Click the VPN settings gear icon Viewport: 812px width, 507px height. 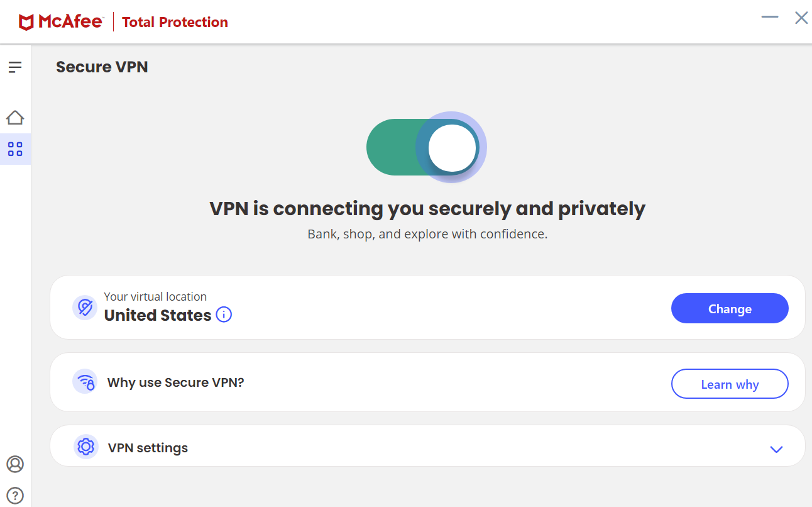tap(85, 447)
